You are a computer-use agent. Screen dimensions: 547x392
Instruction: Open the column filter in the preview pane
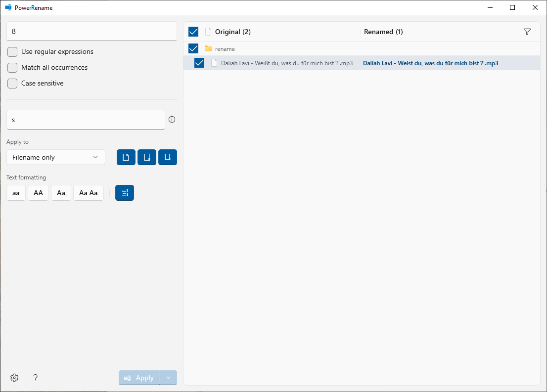click(527, 31)
